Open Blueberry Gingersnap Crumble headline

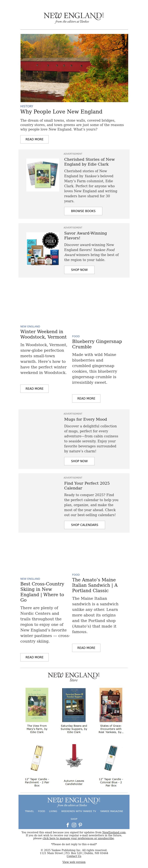[x=97, y=344]
